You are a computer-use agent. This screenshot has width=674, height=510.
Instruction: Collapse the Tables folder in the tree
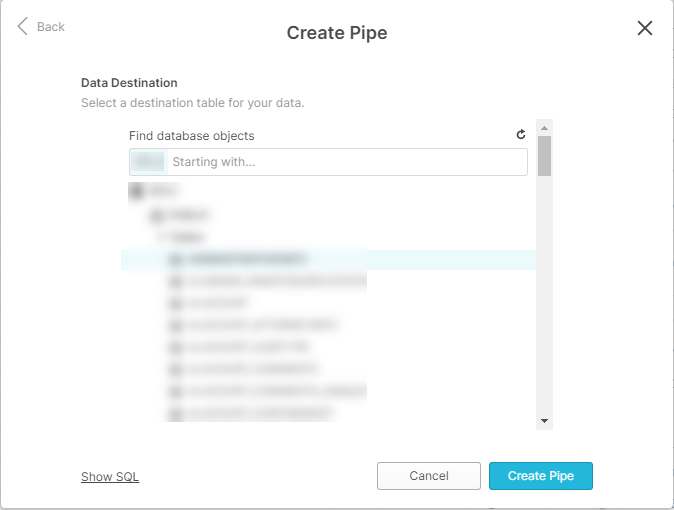[x=160, y=237]
